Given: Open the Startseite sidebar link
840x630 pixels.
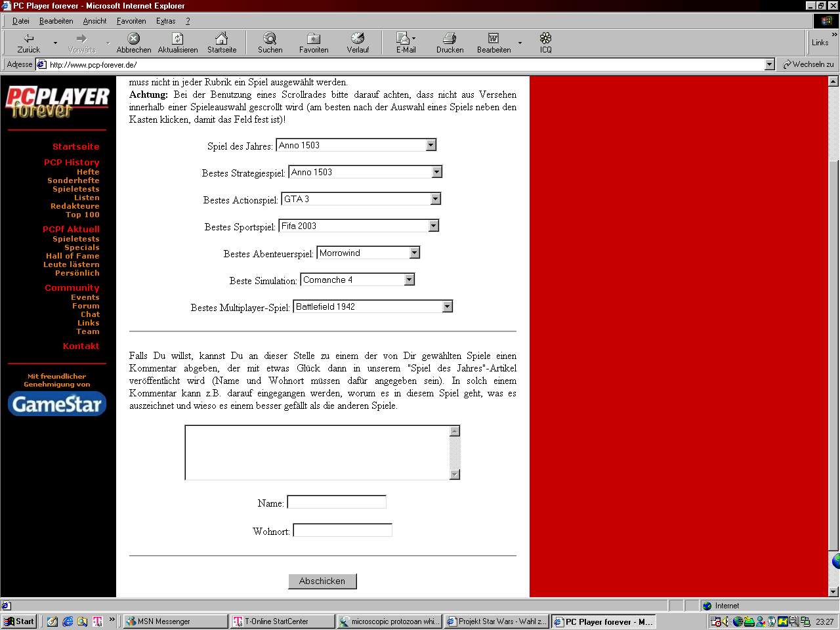Looking at the screenshot, I should [x=76, y=146].
